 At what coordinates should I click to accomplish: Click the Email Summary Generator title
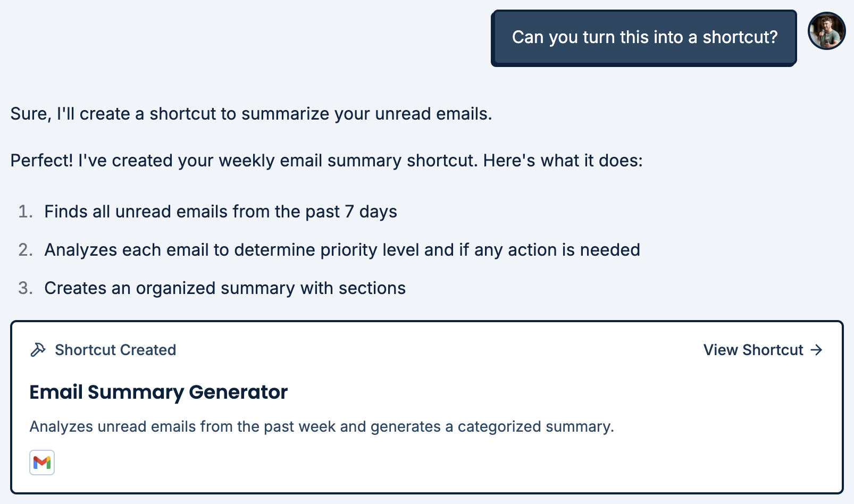point(158,392)
